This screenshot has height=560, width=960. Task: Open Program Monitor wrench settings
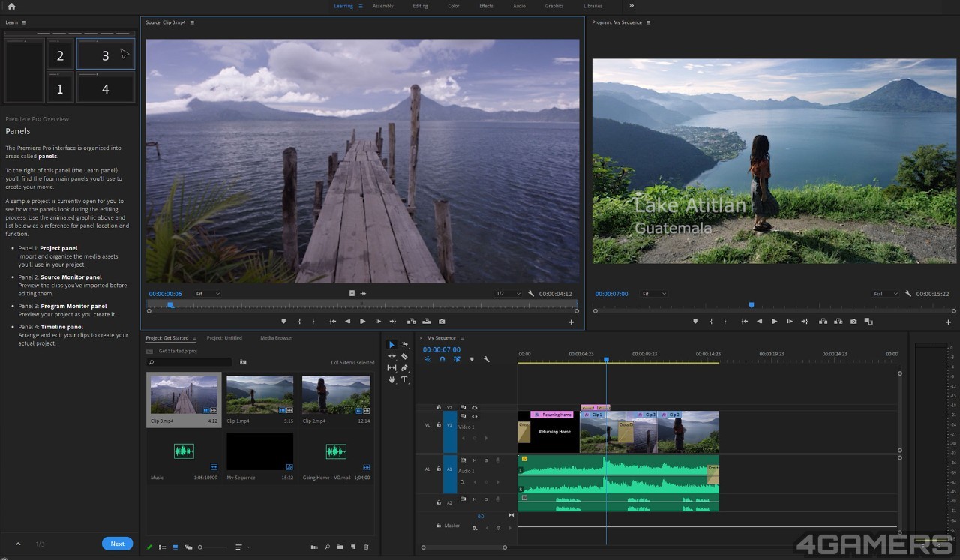coord(908,294)
